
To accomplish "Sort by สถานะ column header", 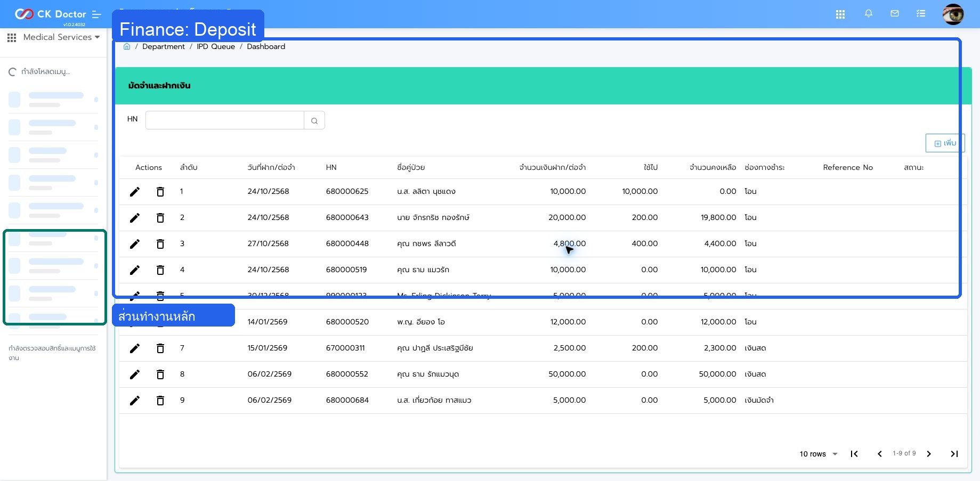I will click(914, 167).
